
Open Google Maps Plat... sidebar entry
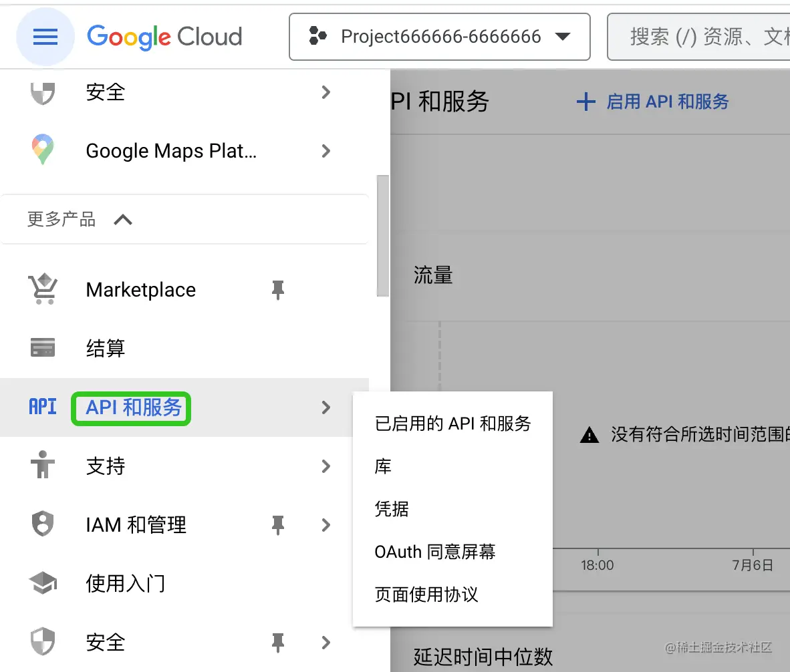pyautogui.click(x=171, y=150)
